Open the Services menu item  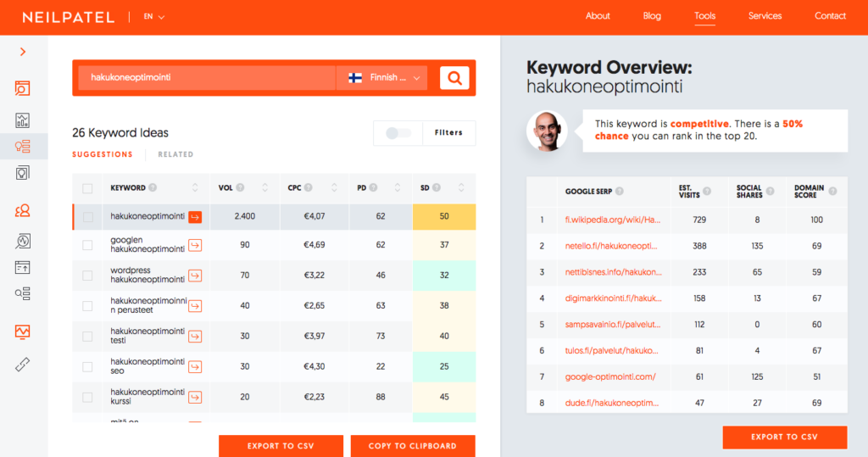(x=765, y=16)
